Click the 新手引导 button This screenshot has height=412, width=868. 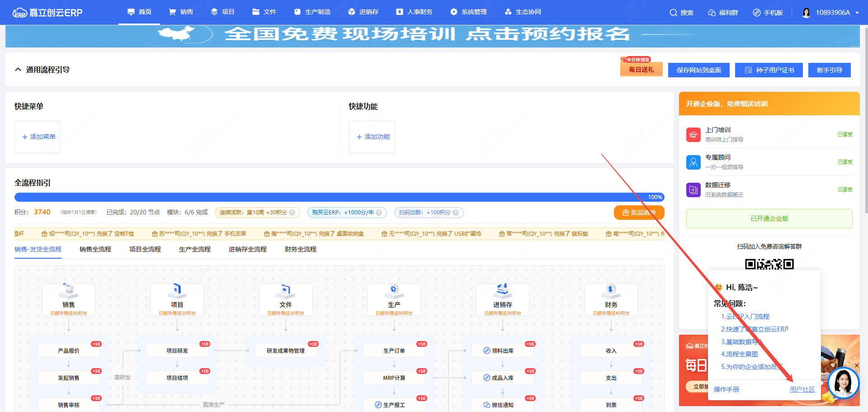829,70
